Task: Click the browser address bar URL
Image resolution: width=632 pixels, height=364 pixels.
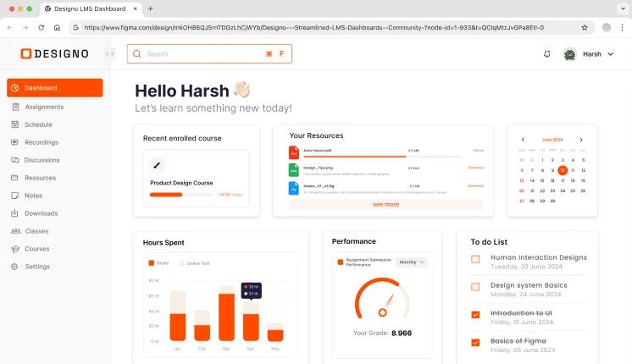Action: (x=314, y=27)
